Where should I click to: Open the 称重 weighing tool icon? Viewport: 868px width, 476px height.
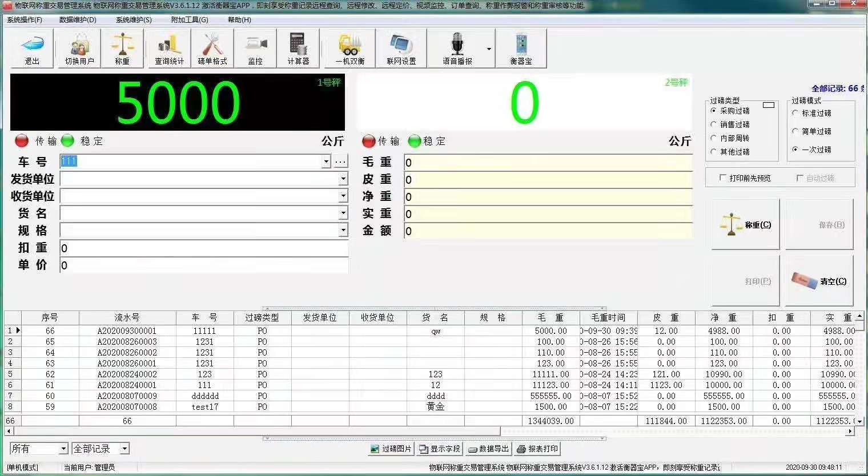pyautogui.click(x=123, y=48)
